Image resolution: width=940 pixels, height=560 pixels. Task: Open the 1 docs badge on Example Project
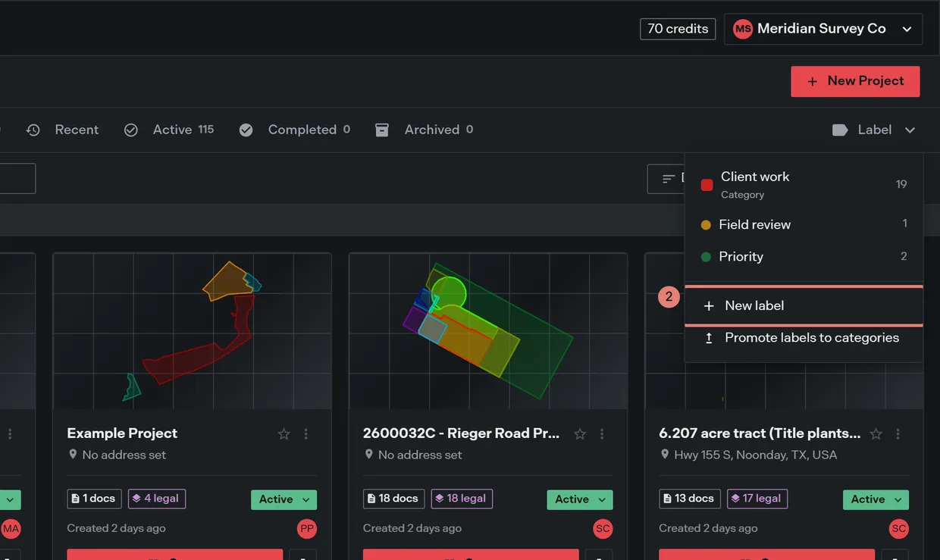pos(94,499)
